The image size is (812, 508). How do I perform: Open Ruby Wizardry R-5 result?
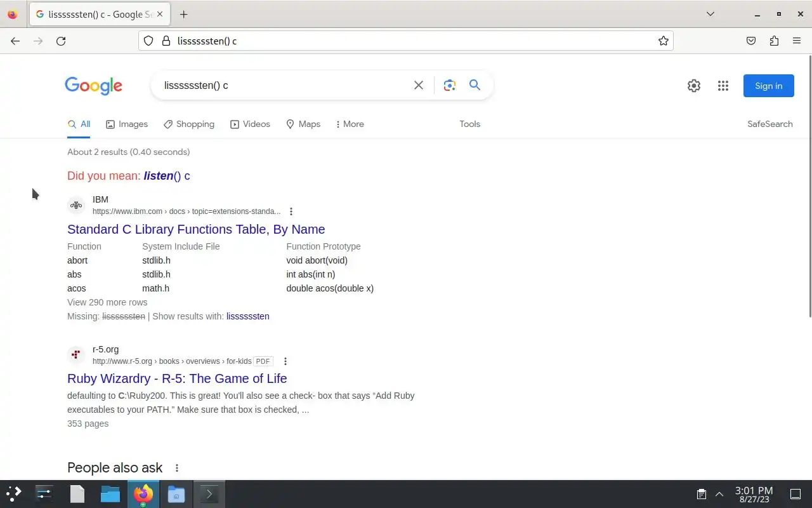coord(177,378)
